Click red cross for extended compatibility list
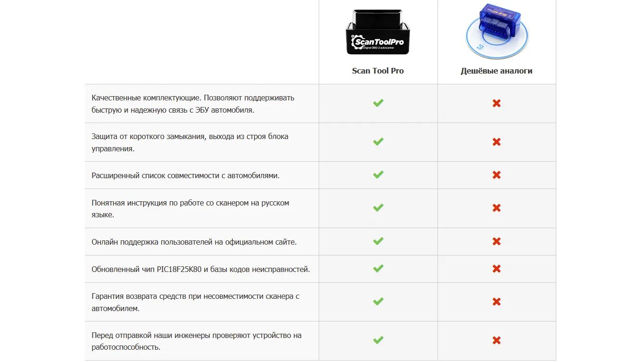The image size is (644, 362). click(496, 175)
